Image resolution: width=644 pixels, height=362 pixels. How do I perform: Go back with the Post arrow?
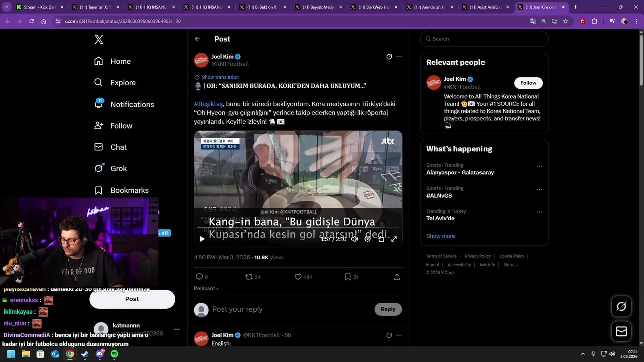coord(198,39)
